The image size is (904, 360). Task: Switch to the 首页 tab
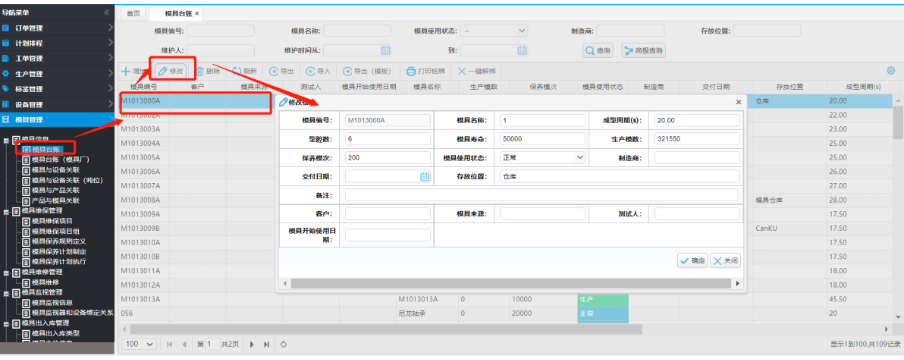tap(133, 13)
